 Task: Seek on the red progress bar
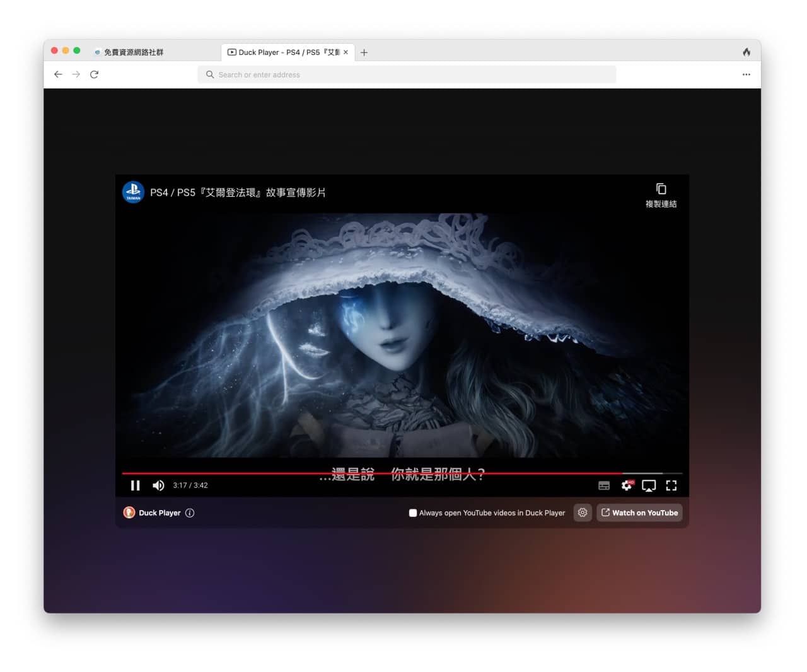[402, 473]
